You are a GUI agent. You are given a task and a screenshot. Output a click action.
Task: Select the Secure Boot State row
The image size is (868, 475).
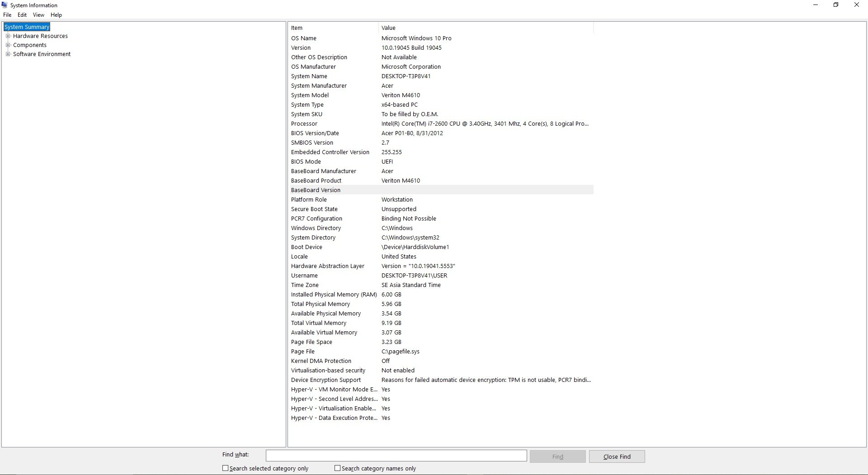pos(441,209)
